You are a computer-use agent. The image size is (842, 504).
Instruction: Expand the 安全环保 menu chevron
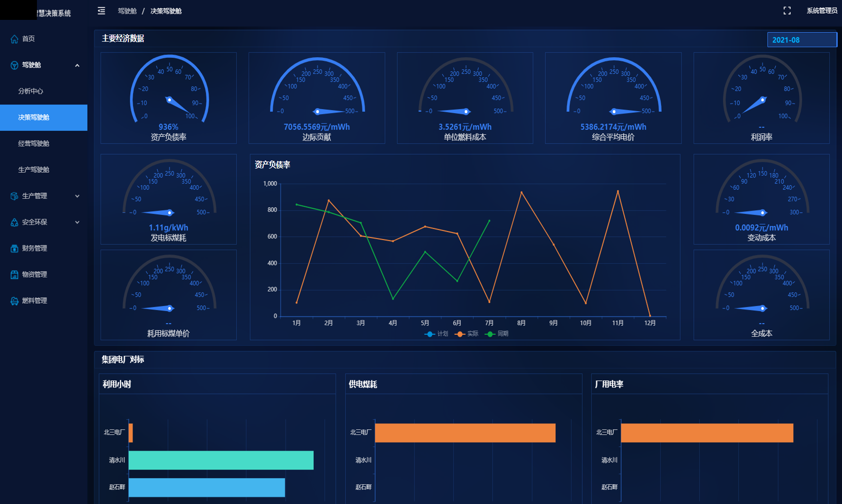pyautogui.click(x=77, y=222)
